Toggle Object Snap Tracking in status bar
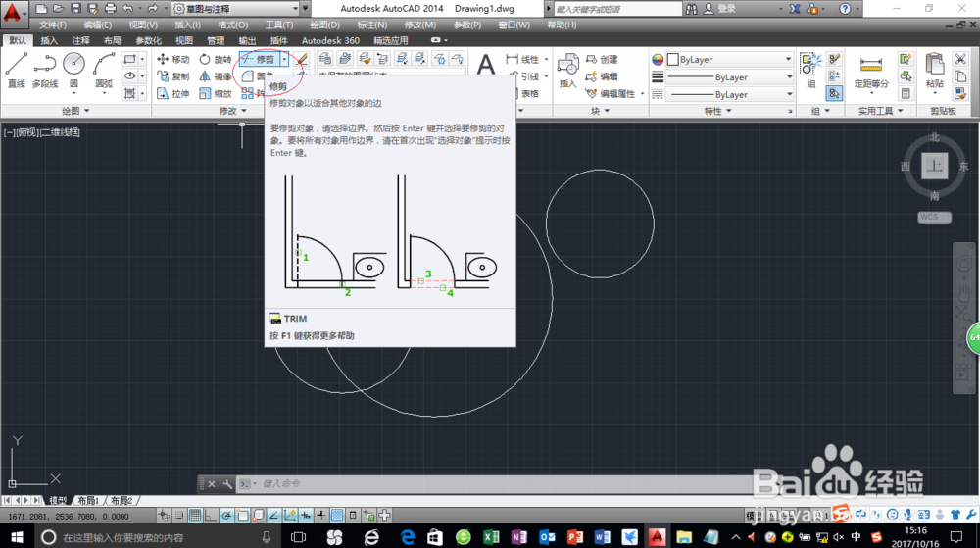The image size is (980, 548). click(x=273, y=516)
